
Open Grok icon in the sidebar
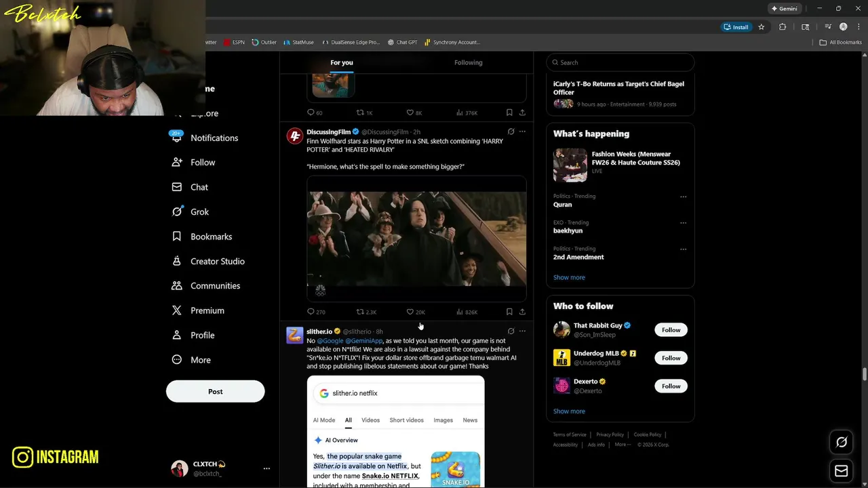tap(177, 211)
